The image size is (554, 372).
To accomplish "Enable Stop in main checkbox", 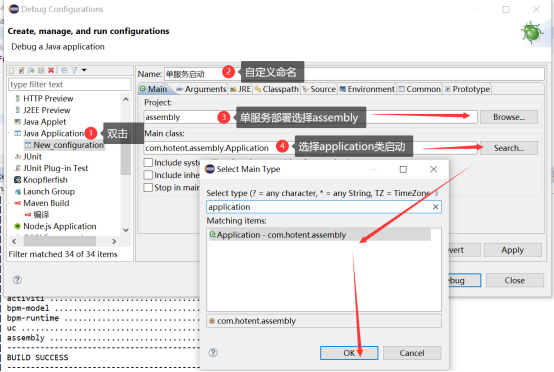I will coord(148,187).
